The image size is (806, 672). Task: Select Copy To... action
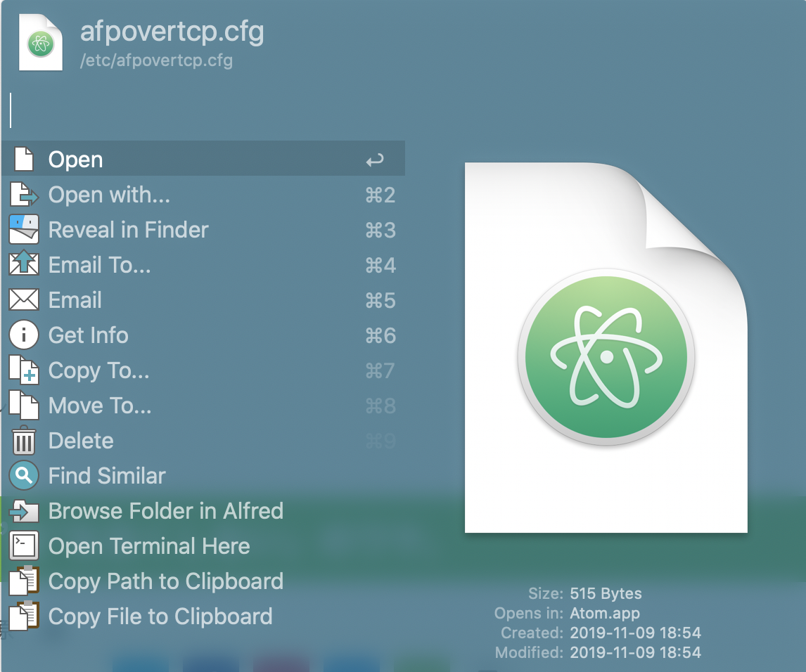[203, 370]
